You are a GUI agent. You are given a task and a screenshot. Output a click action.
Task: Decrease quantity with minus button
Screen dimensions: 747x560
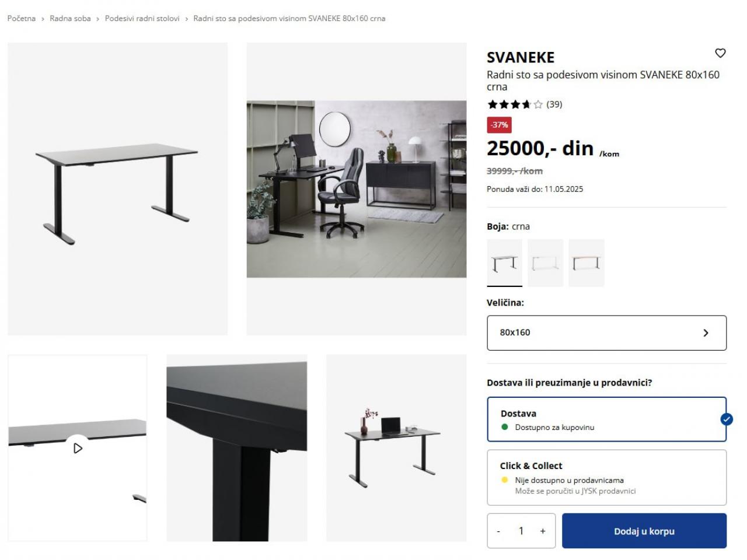click(x=498, y=531)
